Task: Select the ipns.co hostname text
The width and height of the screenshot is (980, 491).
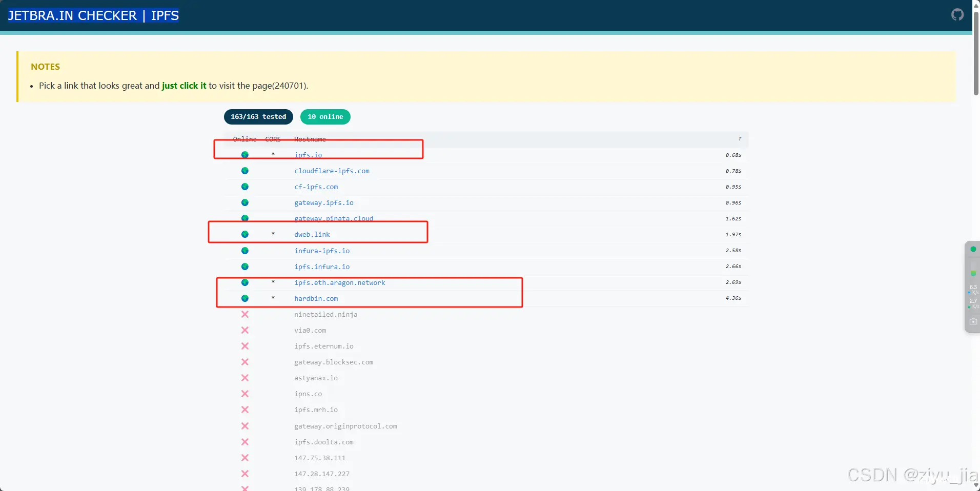Action: tap(308, 394)
